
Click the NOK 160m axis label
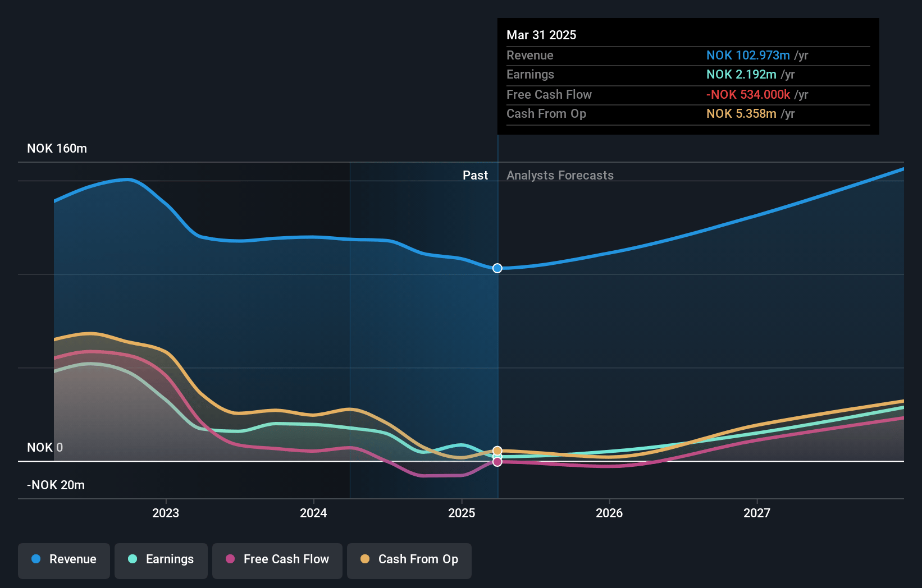[x=57, y=149]
